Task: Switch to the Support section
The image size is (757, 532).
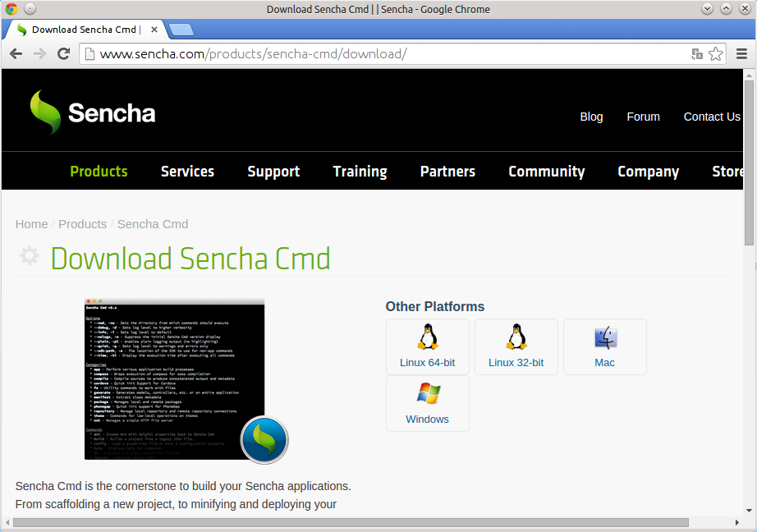Action: (x=273, y=171)
